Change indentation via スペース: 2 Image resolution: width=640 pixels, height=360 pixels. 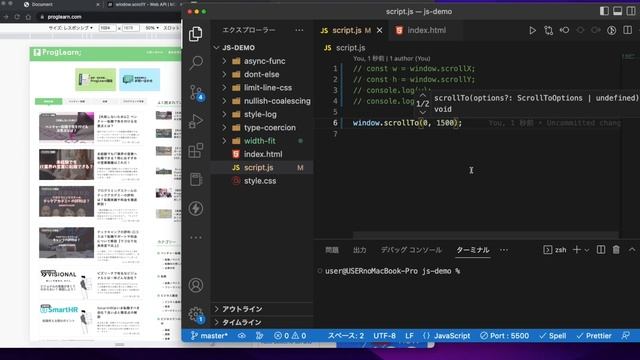[x=346, y=336]
